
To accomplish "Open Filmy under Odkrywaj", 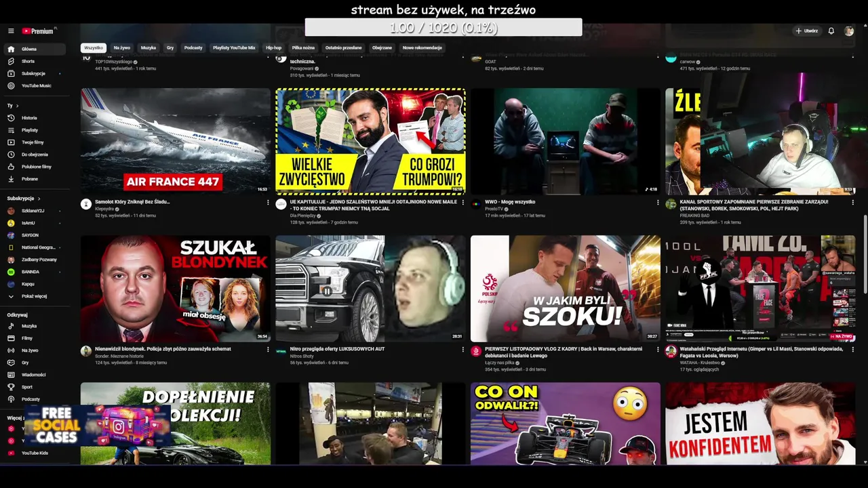I will 34,338.
